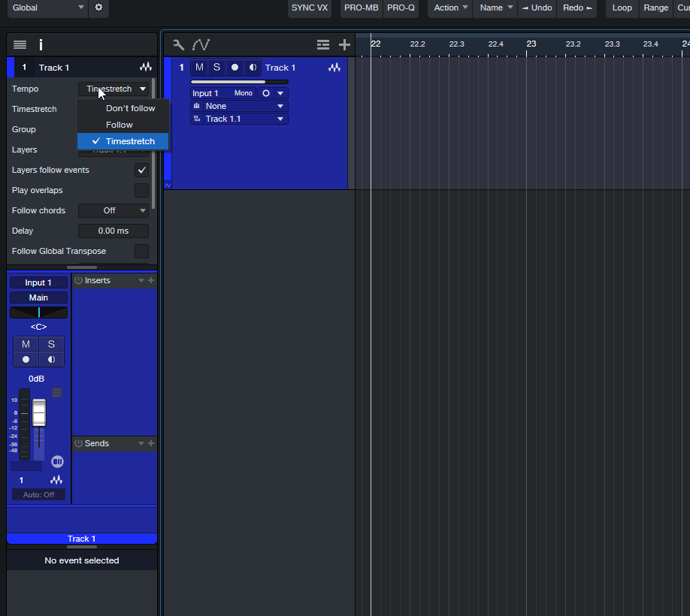Enable Follow Global Transpose checkbox
Screen dimensions: 690x616
click(x=142, y=251)
